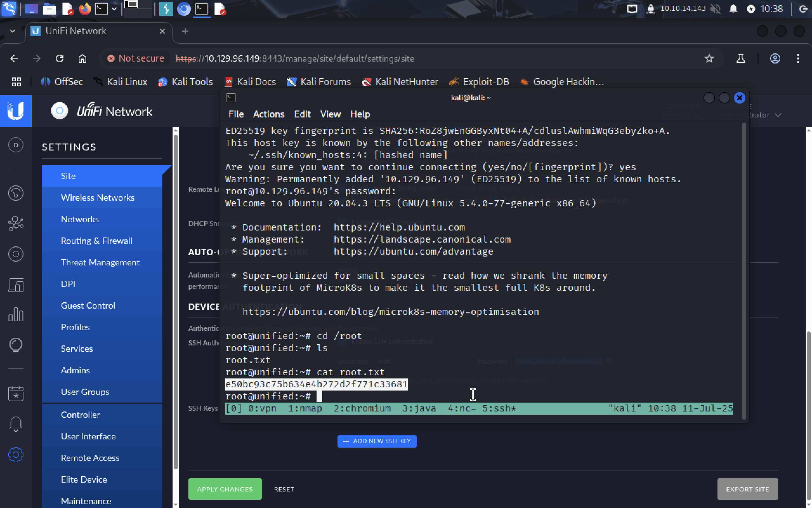The width and height of the screenshot is (812, 508).
Task: Open the browser profile icon
Action: click(775, 58)
